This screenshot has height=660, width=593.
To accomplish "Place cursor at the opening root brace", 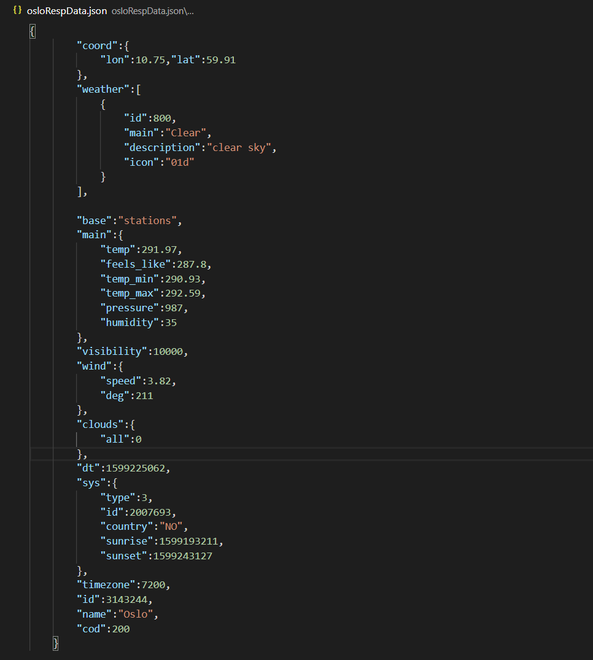I will coord(32,31).
